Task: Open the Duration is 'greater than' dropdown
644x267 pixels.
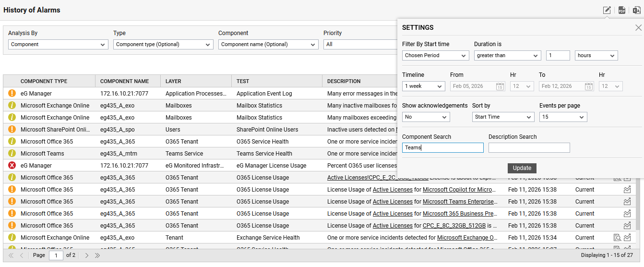Action: [508, 55]
